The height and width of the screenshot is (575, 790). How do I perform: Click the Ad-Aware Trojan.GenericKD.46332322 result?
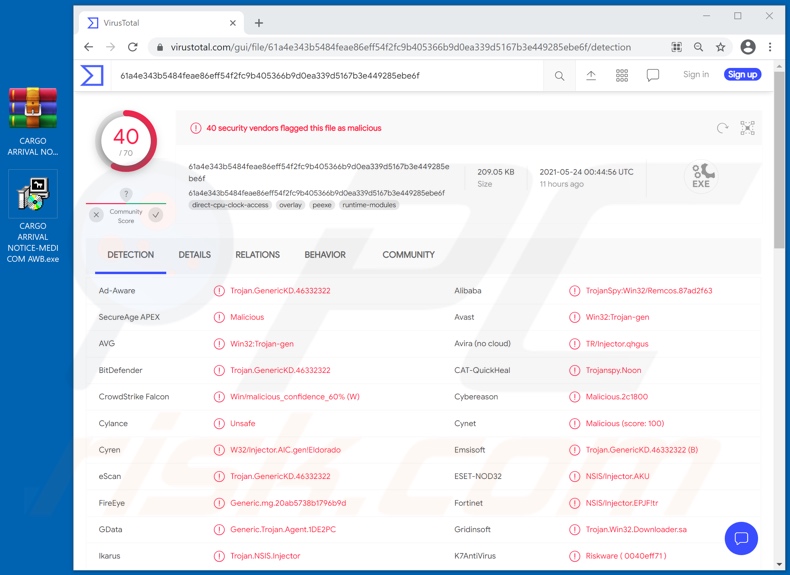[280, 291]
